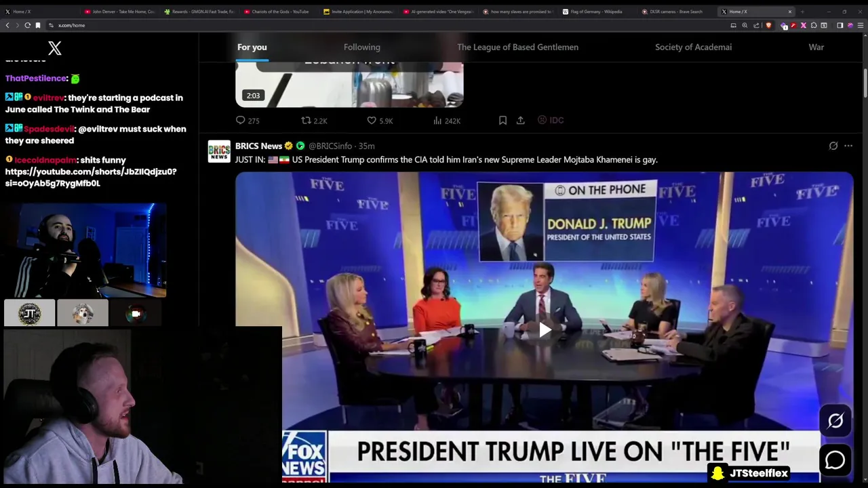Screen dimensions: 868x488
Task: Click the IDC label next to the share icon
Action: (551, 120)
